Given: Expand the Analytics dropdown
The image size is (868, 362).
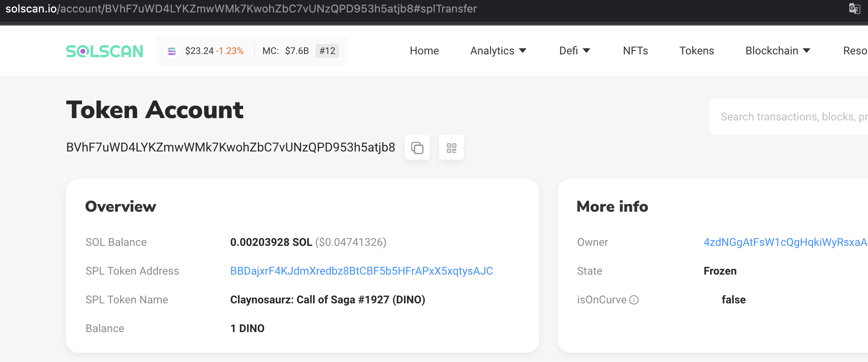Looking at the screenshot, I should point(498,50).
